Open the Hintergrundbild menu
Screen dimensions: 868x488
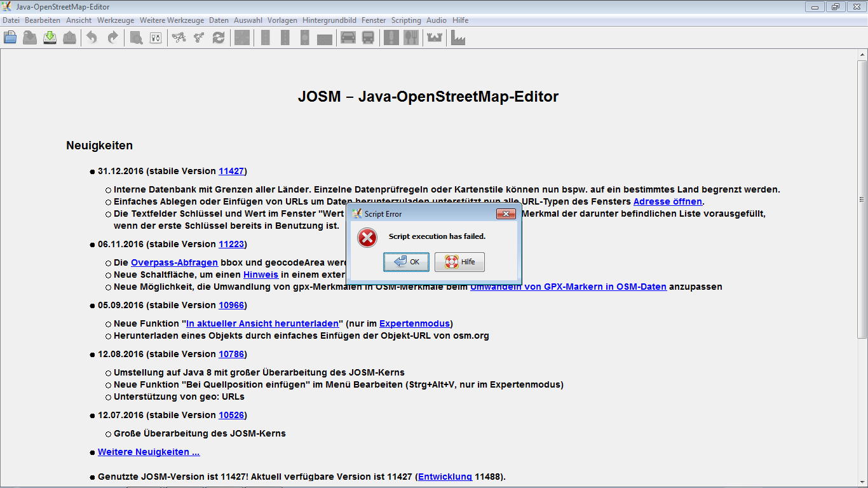[329, 20]
